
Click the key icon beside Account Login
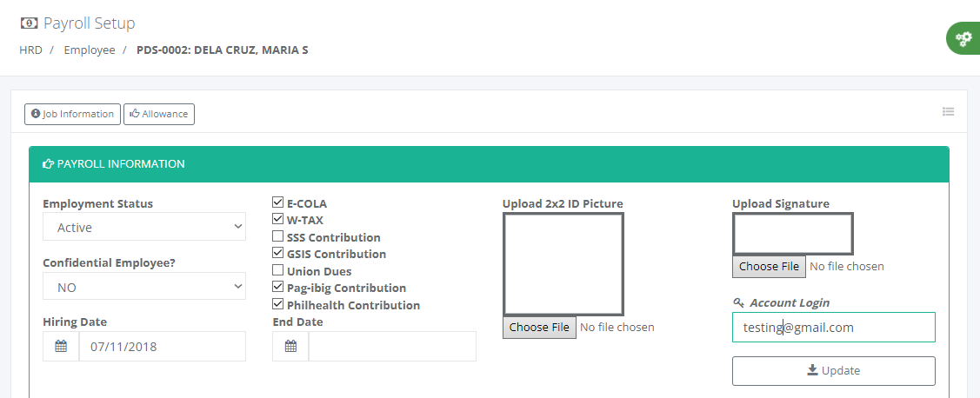(x=738, y=302)
